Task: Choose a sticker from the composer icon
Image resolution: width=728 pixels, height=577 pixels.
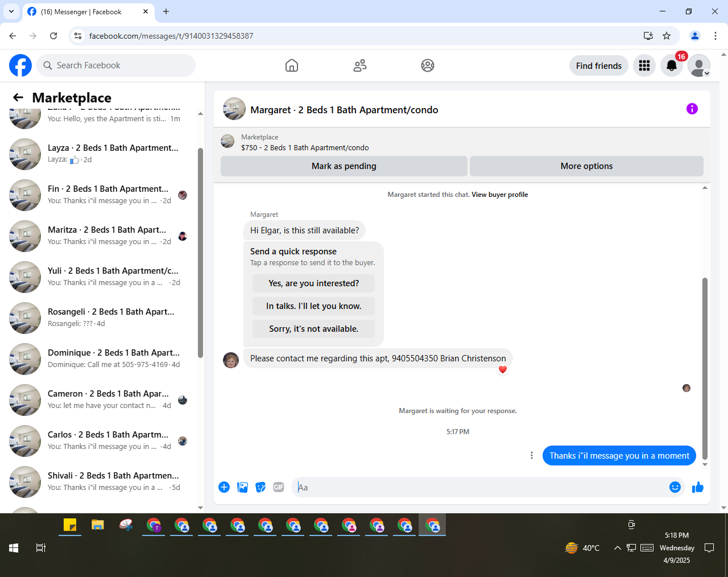Action: click(260, 487)
